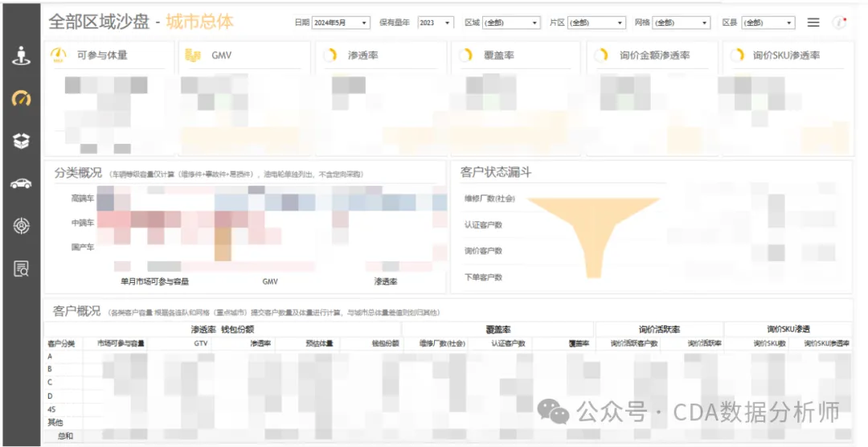Click the gauge icon beside 可参与体量
Image resolution: width=868 pixels, height=447 pixels.
[58, 55]
